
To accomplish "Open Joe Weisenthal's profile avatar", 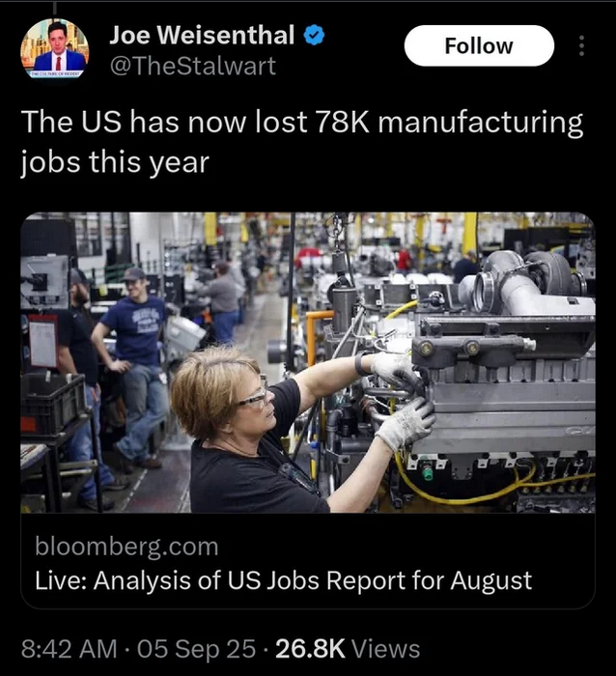I will tap(55, 49).
